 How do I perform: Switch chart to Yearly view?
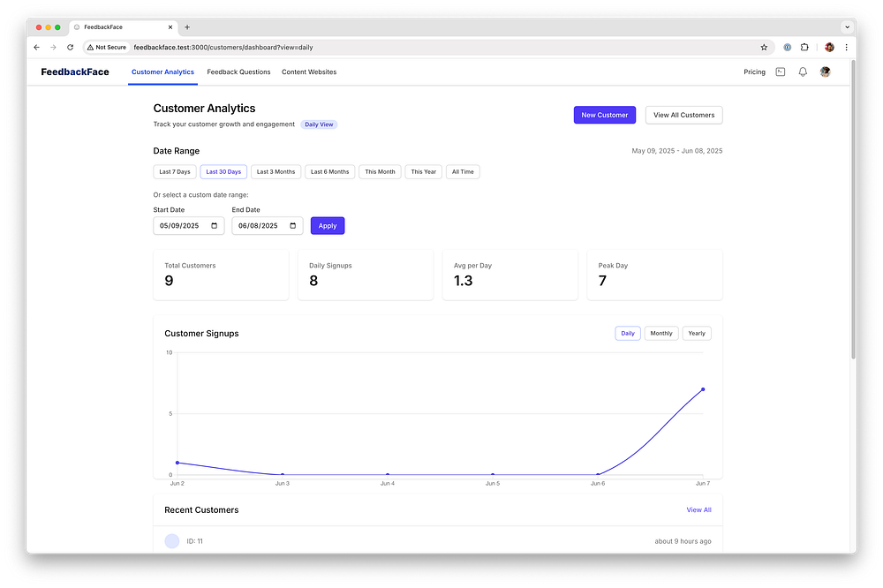point(697,334)
